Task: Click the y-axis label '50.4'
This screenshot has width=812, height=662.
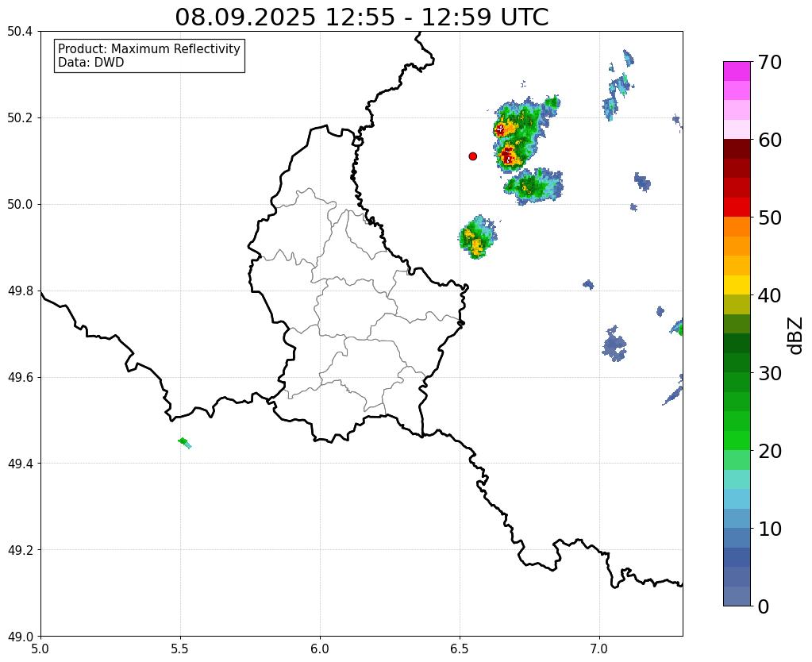Action: coord(20,32)
